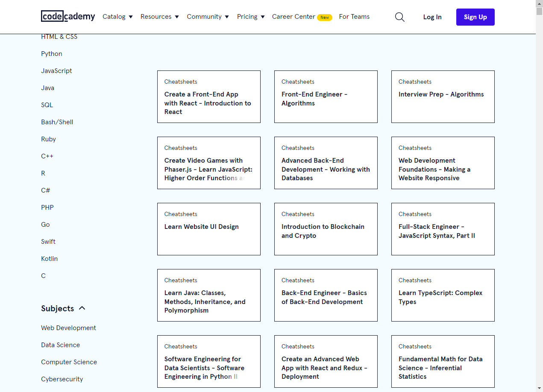Go to the For Teams page
This screenshot has height=392, width=543.
(354, 17)
